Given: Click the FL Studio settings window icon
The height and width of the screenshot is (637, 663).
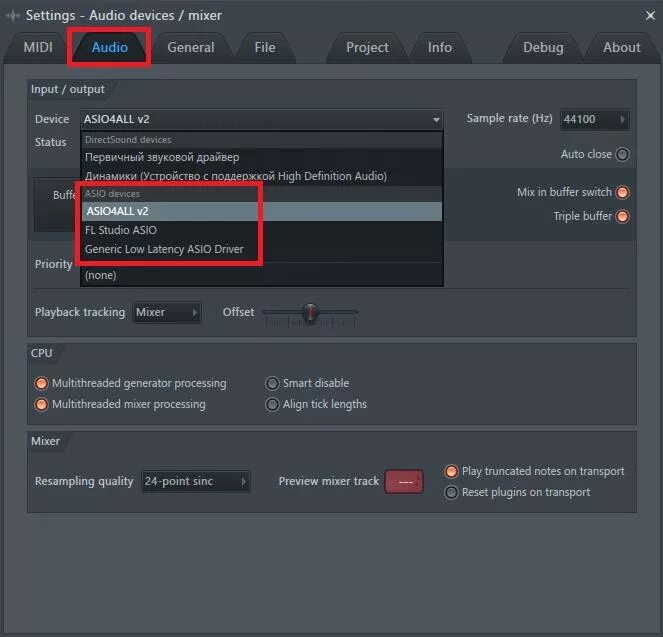Looking at the screenshot, I should 13,16.
